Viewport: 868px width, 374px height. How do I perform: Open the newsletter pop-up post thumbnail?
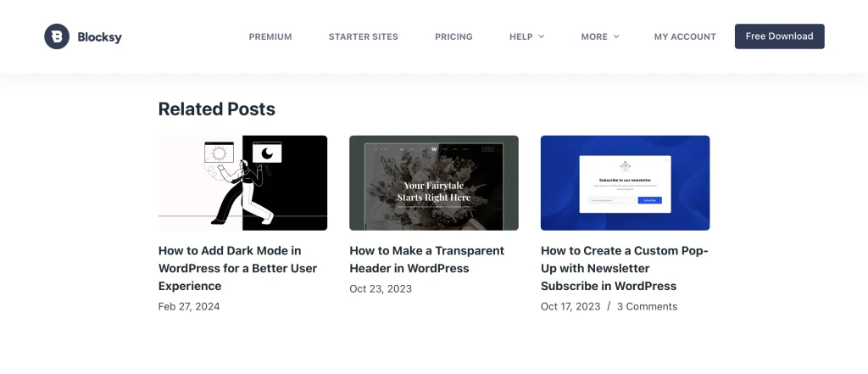(625, 183)
